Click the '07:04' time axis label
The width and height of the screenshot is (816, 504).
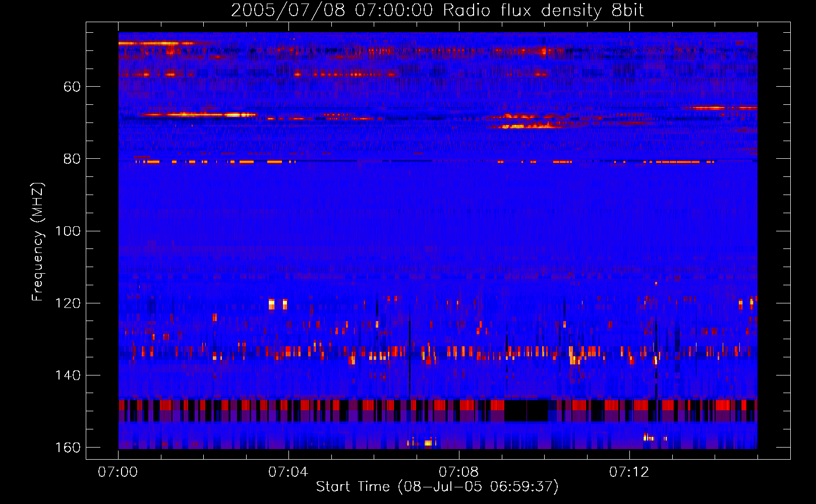click(288, 472)
